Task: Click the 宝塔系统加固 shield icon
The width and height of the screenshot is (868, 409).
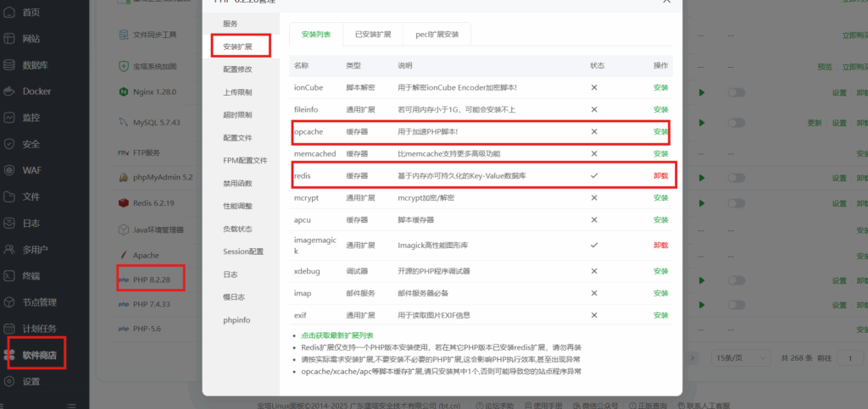Action: (124, 66)
